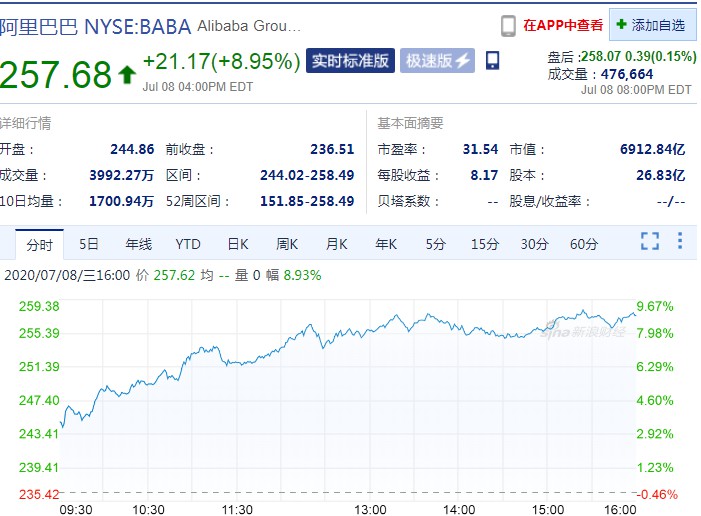The image size is (701, 516).
Task: Select the 15分 chart tab
Action: [x=485, y=244]
